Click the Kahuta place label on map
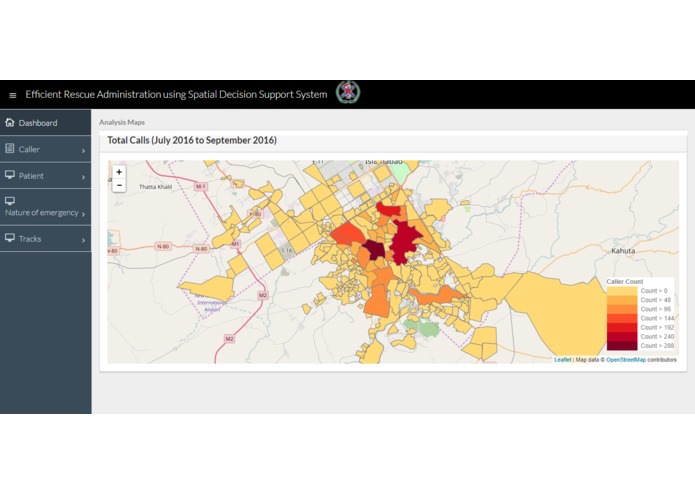 (x=623, y=251)
